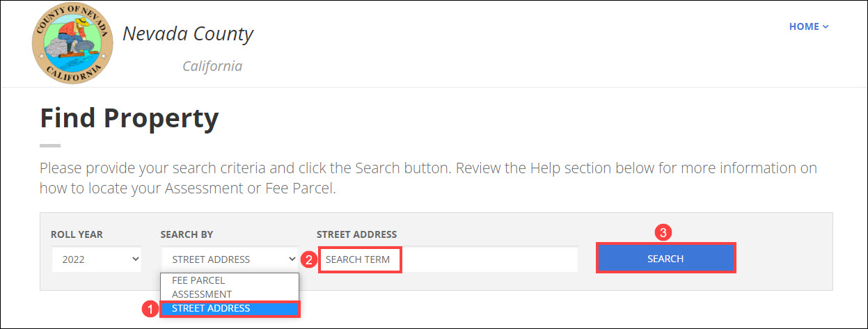868x329 pixels.
Task: Pick the highlighted STREET ADDRESS option
Action: [x=230, y=308]
